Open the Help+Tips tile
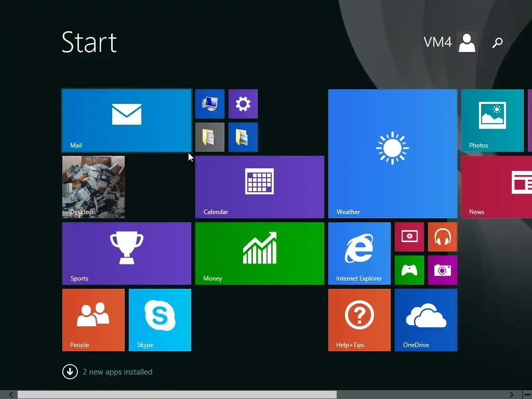The height and width of the screenshot is (399, 532). tap(360, 320)
